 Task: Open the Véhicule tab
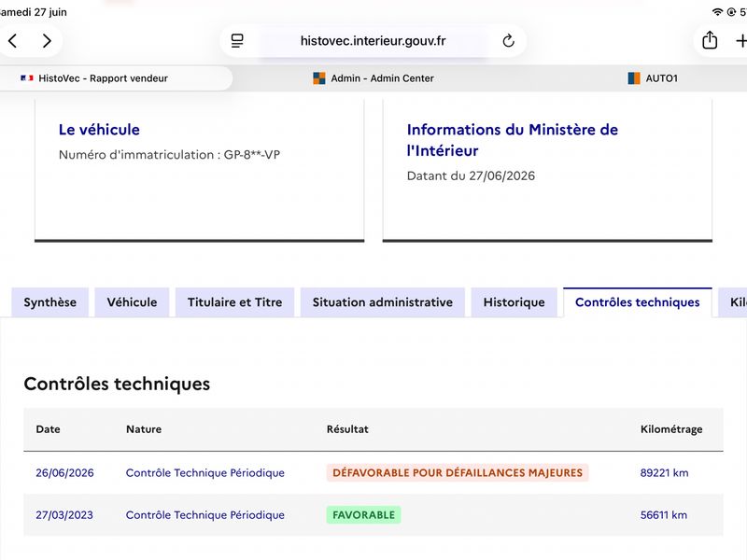tap(132, 302)
